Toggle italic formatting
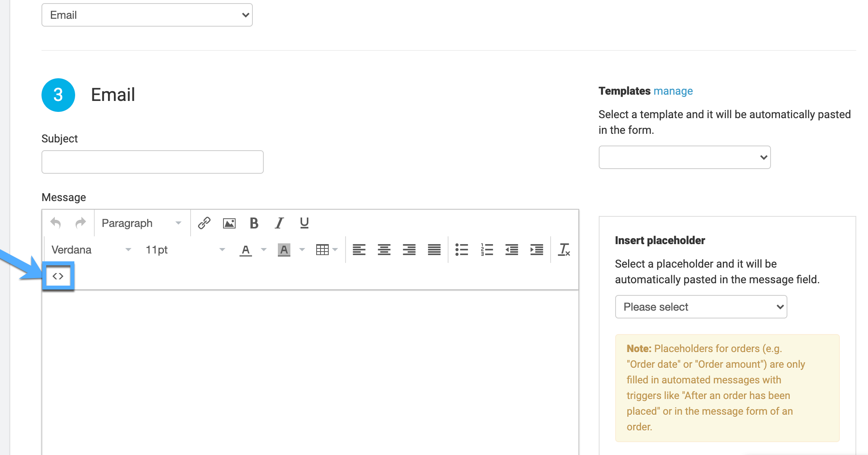 (x=279, y=223)
